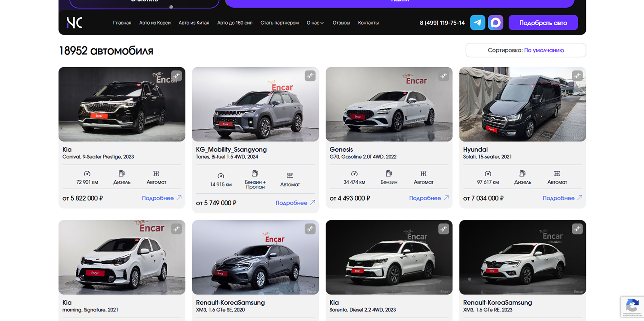This screenshot has height=321, width=644.
Task: Open Подробнее for Kia Carnival
Action: (162, 198)
